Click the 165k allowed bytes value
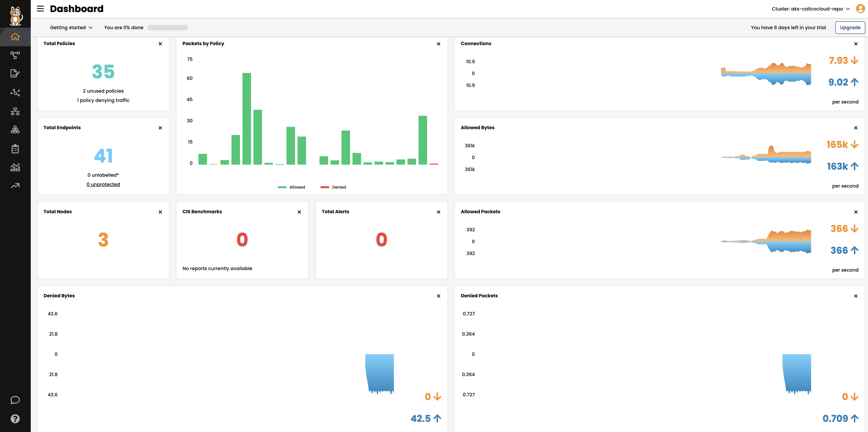868x432 pixels. (x=837, y=145)
